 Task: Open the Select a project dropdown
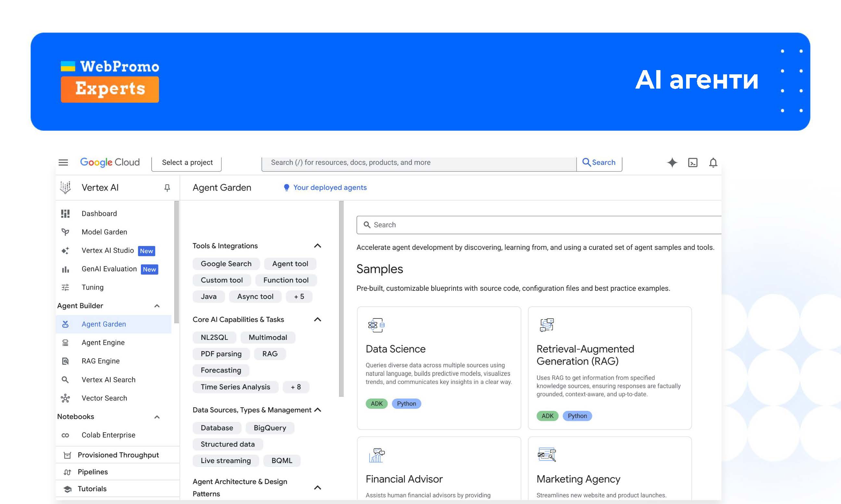[187, 162]
